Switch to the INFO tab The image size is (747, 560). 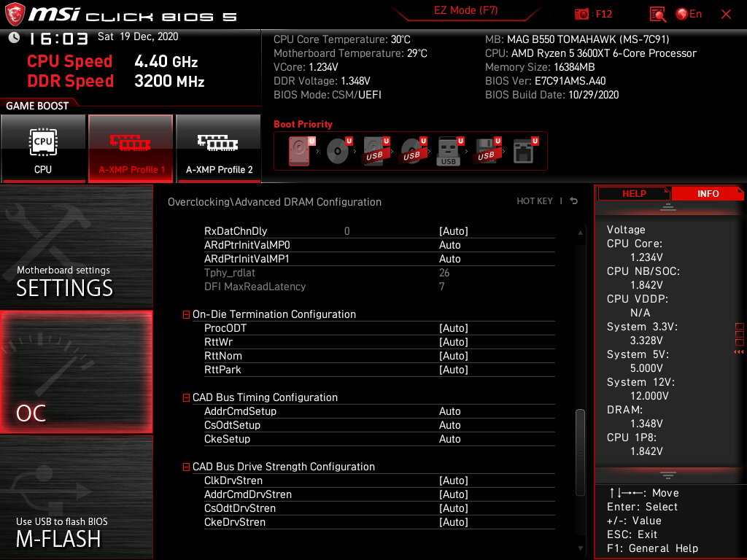(x=708, y=193)
